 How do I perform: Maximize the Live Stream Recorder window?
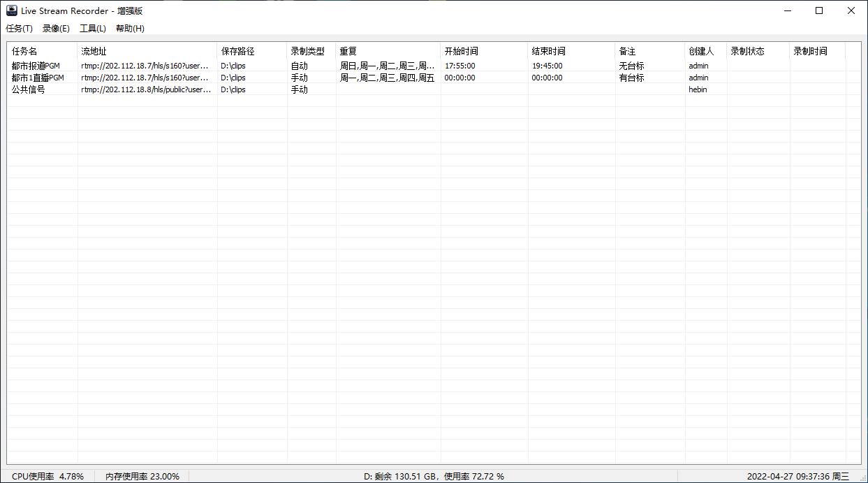(819, 10)
